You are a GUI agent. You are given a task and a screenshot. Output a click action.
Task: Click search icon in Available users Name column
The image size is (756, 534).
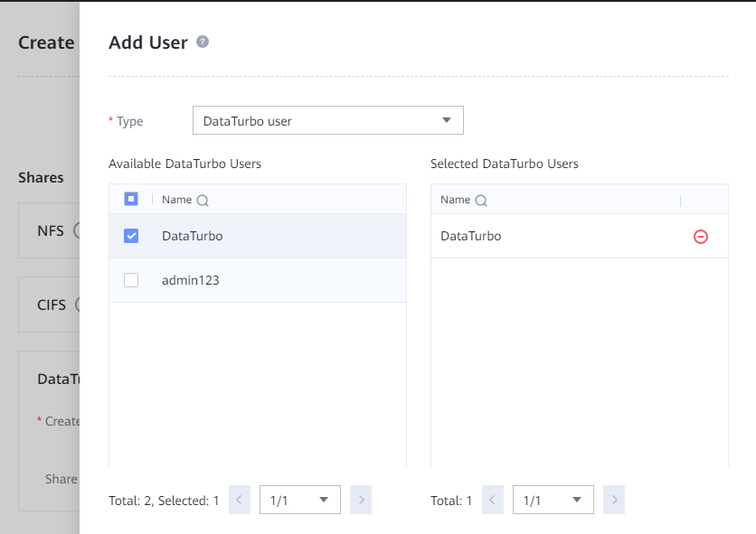point(203,201)
